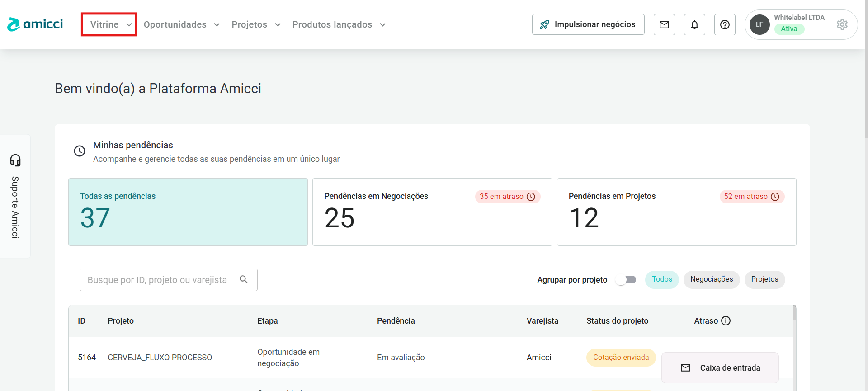The height and width of the screenshot is (391, 868).
Task: Click the Amicci logo
Action: 35,24
